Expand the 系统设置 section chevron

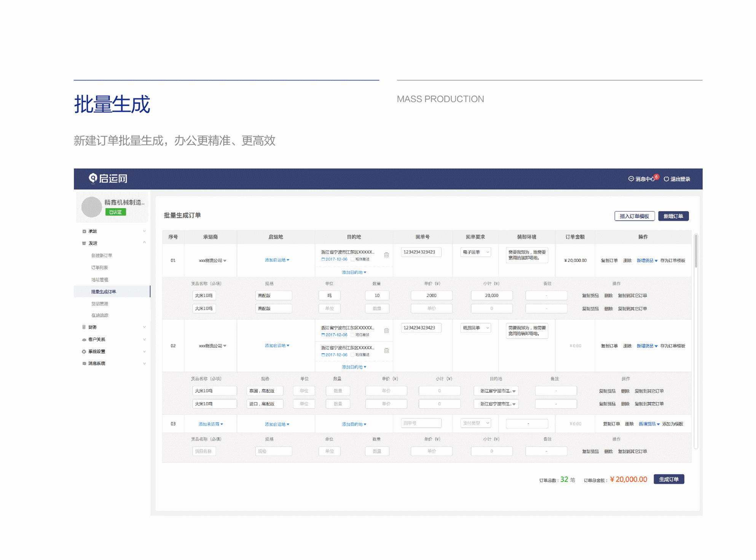[x=144, y=352]
